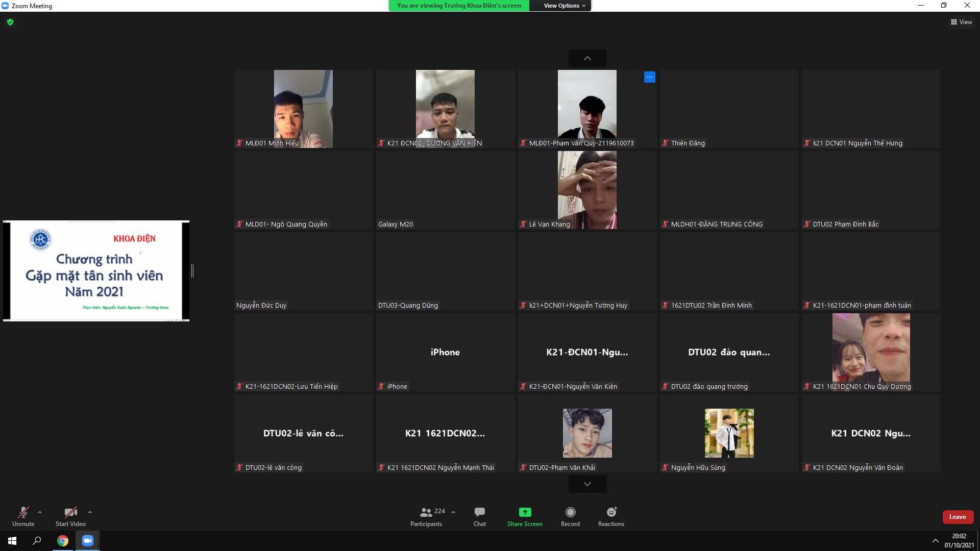Viewport: 980px width, 551px height.
Task: Open the View layout menu
Action: [961, 22]
